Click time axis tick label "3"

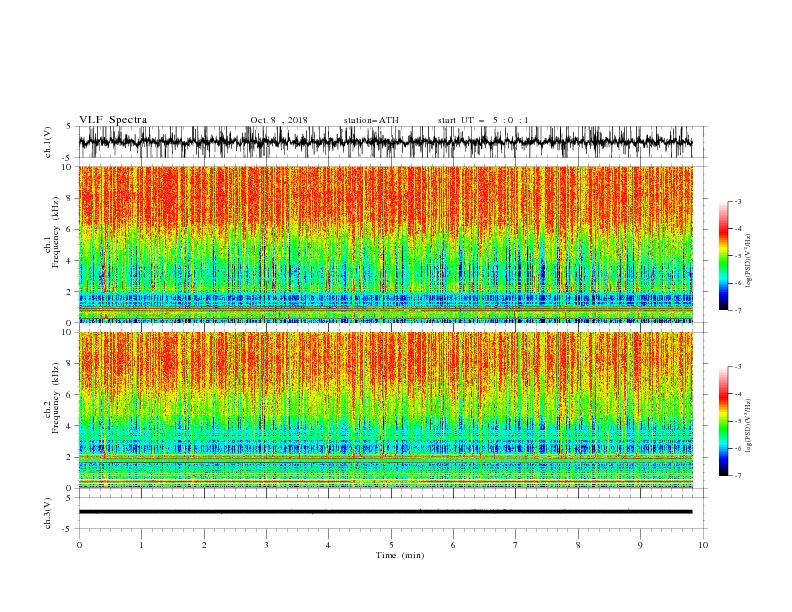[x=266, y=545]
